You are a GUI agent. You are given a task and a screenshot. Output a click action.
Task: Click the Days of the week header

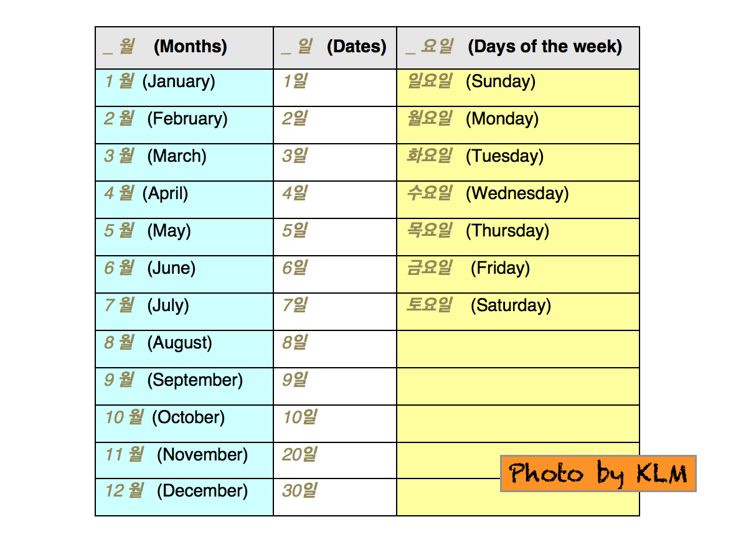[517, 47]
